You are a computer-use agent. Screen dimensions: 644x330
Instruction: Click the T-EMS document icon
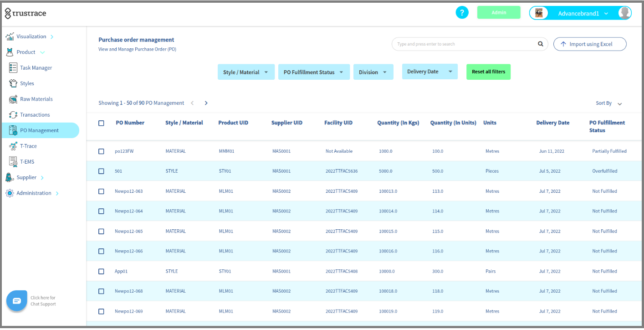[13, 162]
